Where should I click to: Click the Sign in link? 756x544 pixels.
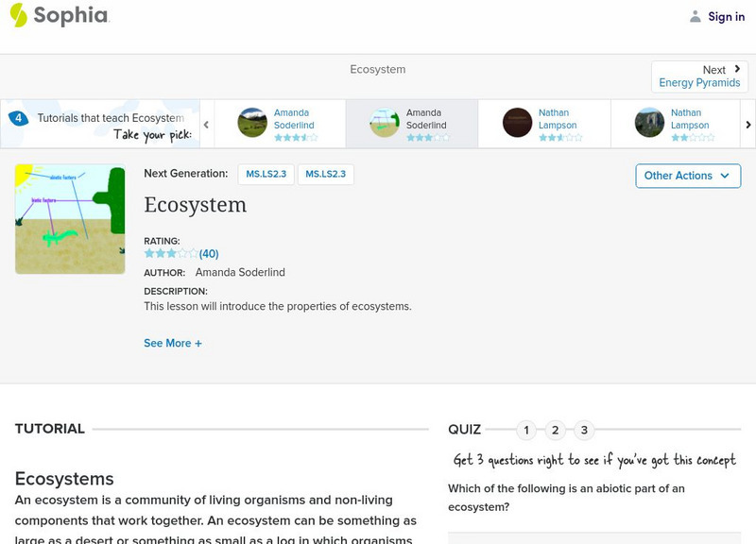pos(726,16)
